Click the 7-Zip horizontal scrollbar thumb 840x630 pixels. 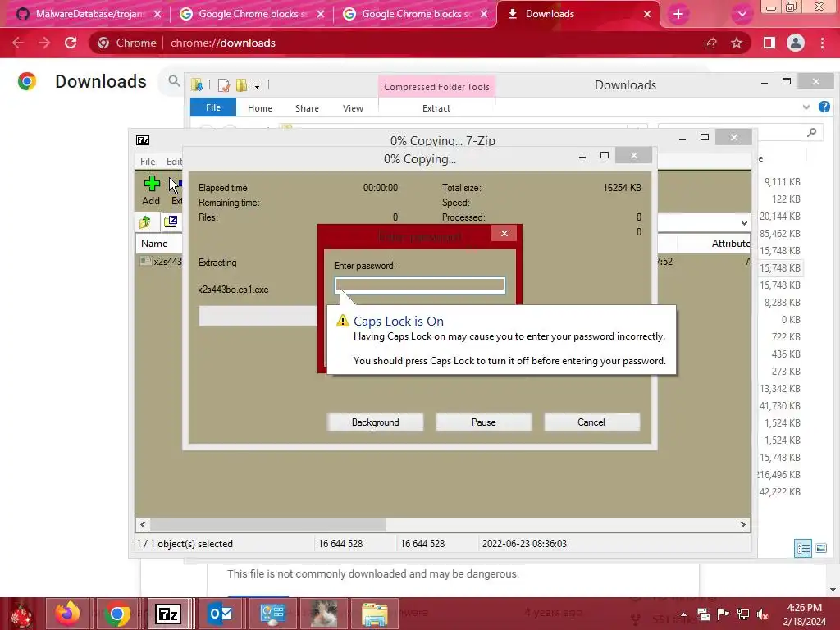pyautogui.click(x=268, y=524)
